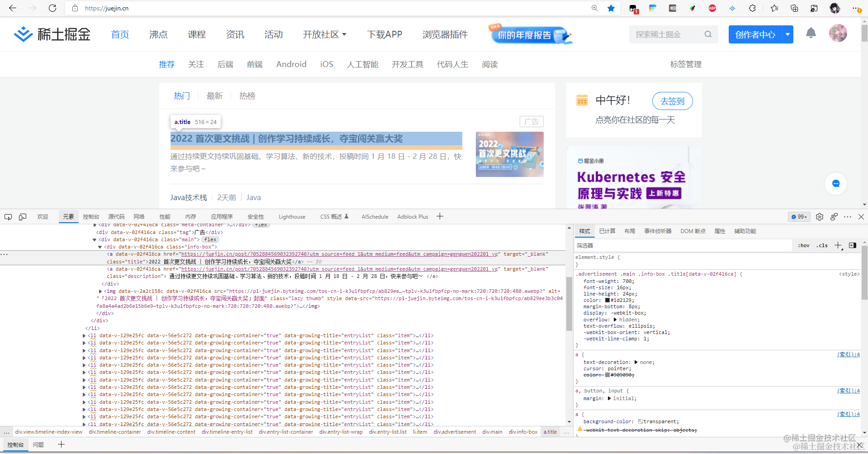The image size is (868, 454).
Task: Switch to the 控制台 DevTools tab
Action: click(x=91, y=217)
